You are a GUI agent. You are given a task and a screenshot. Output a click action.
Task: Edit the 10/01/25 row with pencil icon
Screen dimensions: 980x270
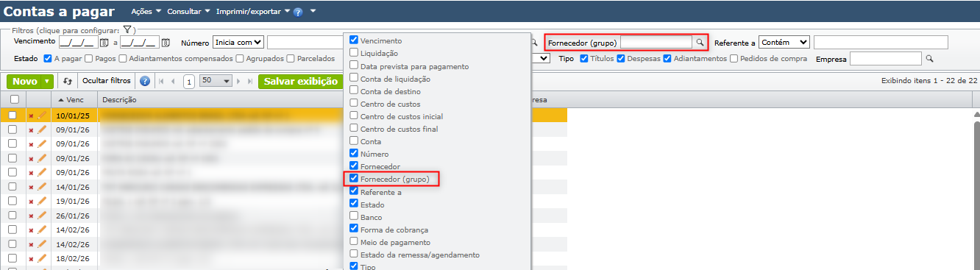(42, 115)
